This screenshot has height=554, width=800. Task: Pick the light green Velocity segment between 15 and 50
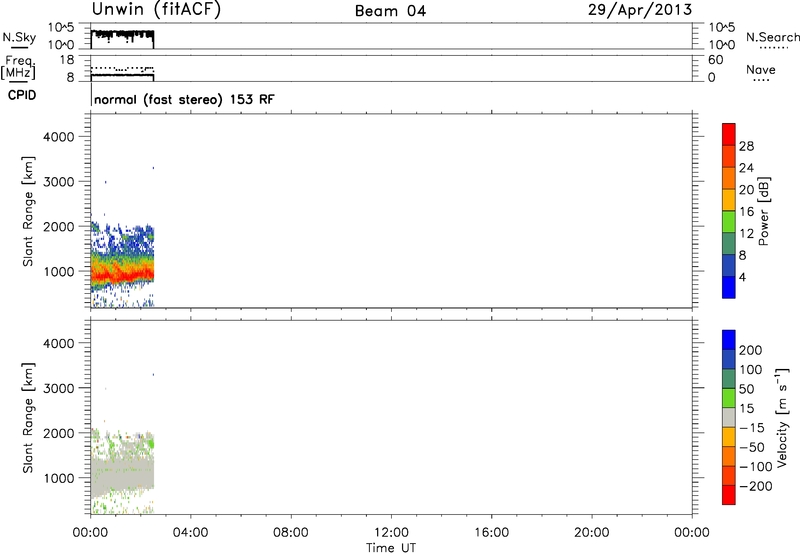(x=729, y=398)
